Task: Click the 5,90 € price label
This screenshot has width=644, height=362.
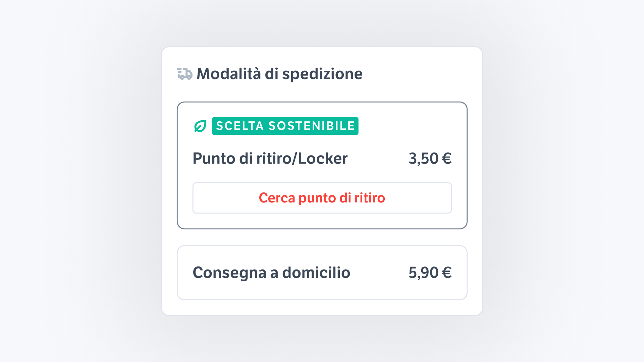Action: pyautogui.click(x=430, y=272)
